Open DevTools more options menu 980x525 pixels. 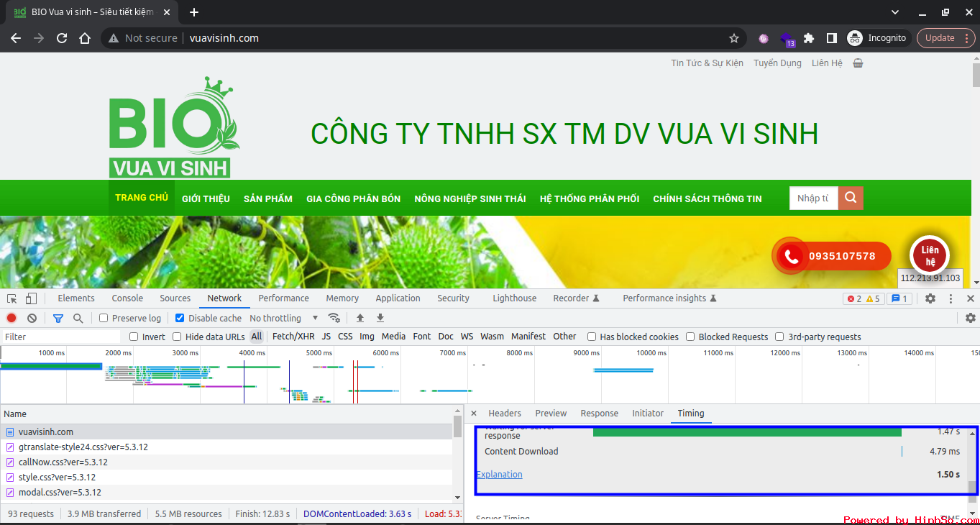tap(951, 298)
